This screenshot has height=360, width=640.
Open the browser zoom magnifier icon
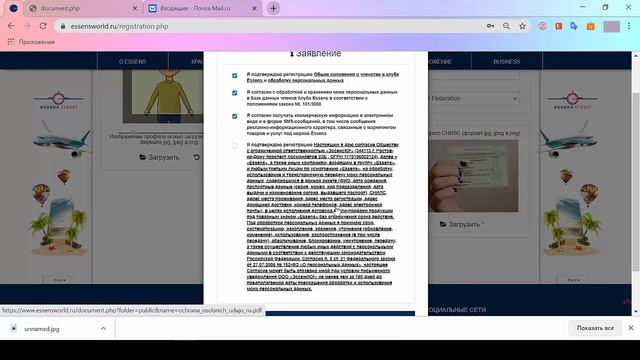coord(506,26)
